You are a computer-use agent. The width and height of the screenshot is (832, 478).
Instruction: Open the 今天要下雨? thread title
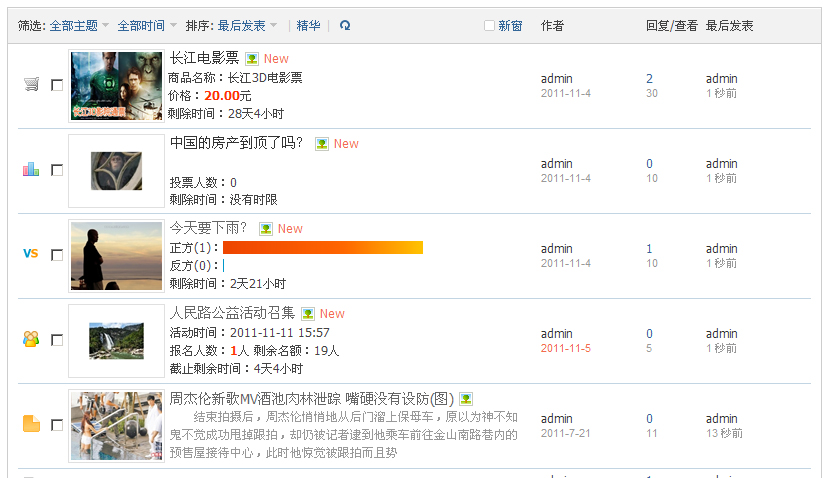click(208, 228)
